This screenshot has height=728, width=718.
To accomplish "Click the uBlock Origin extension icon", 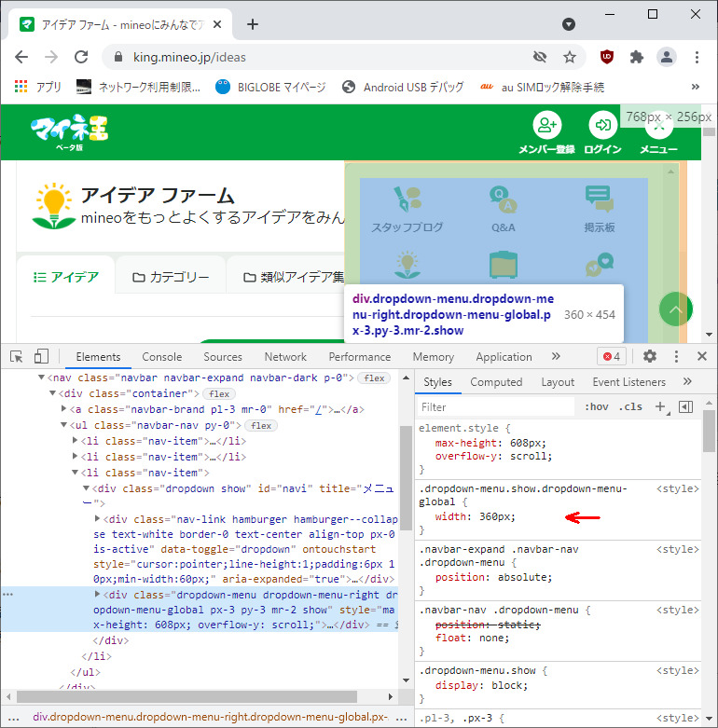I will point(607,57).
